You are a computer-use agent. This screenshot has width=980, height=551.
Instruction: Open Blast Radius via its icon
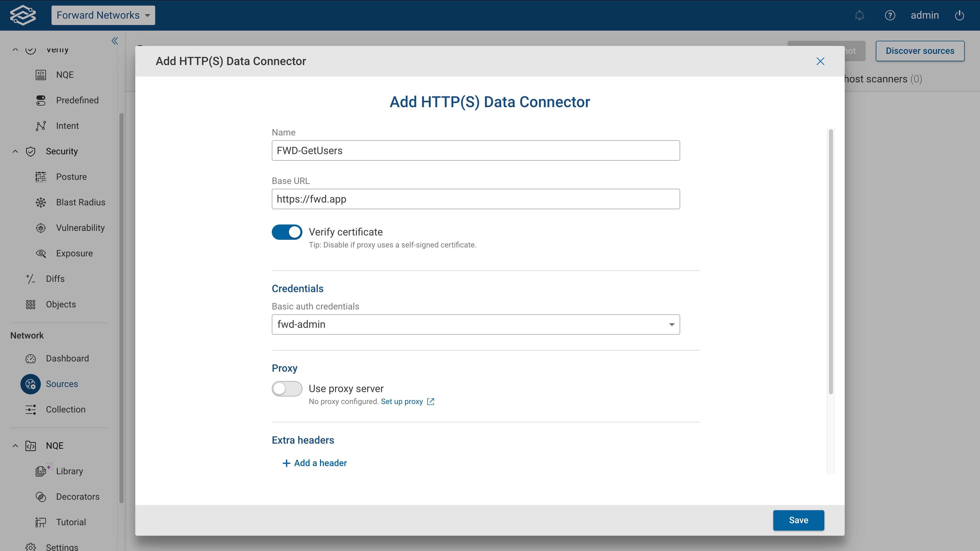click(41, 202)
